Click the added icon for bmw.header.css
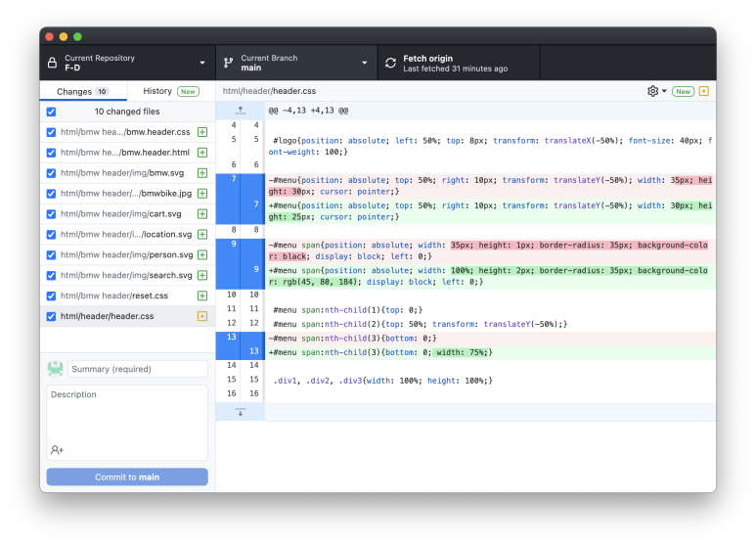The image size is (756, 545). click(x=202, y=132)
